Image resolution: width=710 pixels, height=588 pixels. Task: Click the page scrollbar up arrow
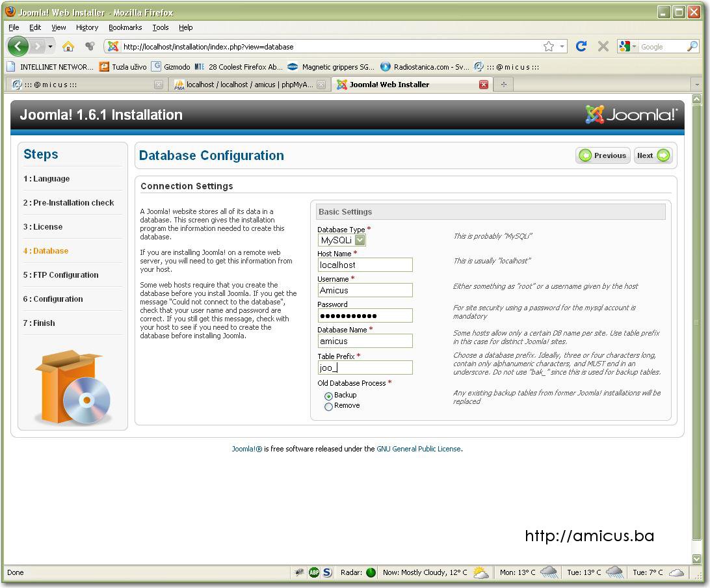[696, 99]
